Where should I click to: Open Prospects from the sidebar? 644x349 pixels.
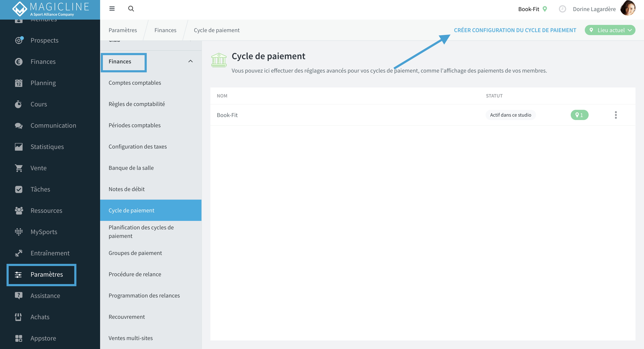point(45,40)
